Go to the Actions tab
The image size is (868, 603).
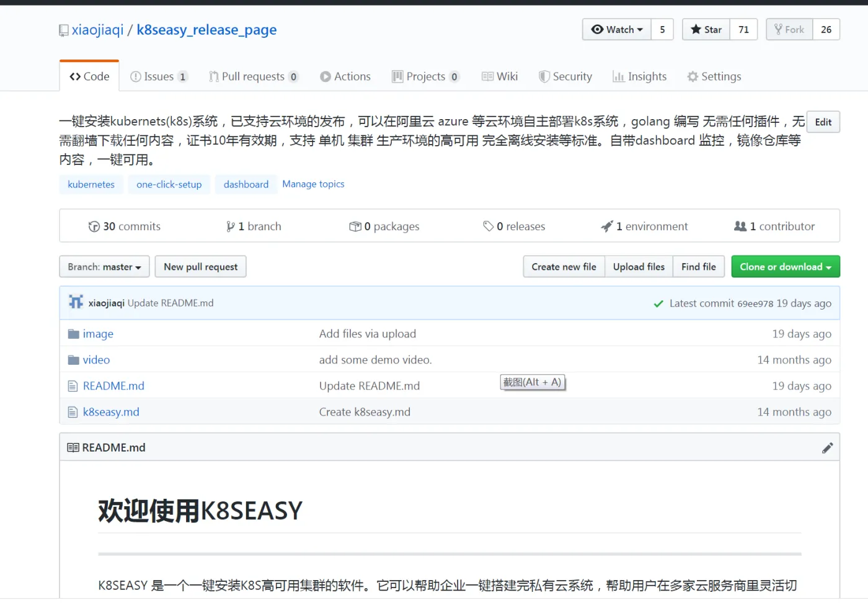click(x=345, y=76)
